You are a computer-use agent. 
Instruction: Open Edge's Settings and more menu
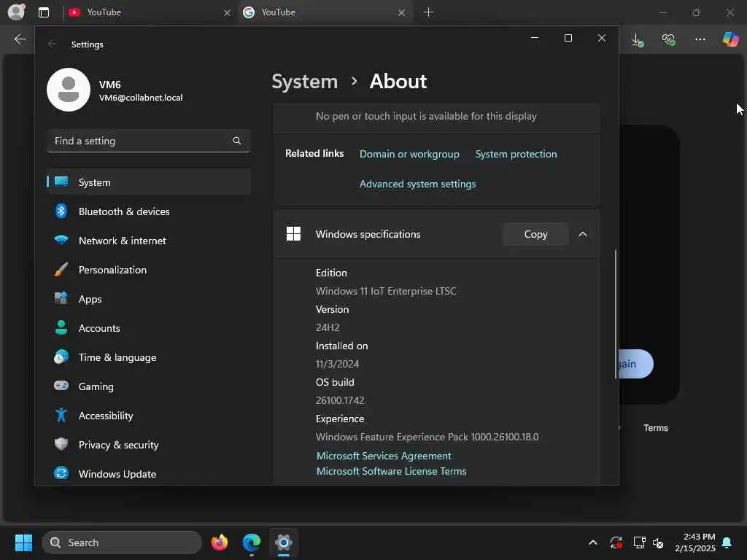(x=700, y=39)
